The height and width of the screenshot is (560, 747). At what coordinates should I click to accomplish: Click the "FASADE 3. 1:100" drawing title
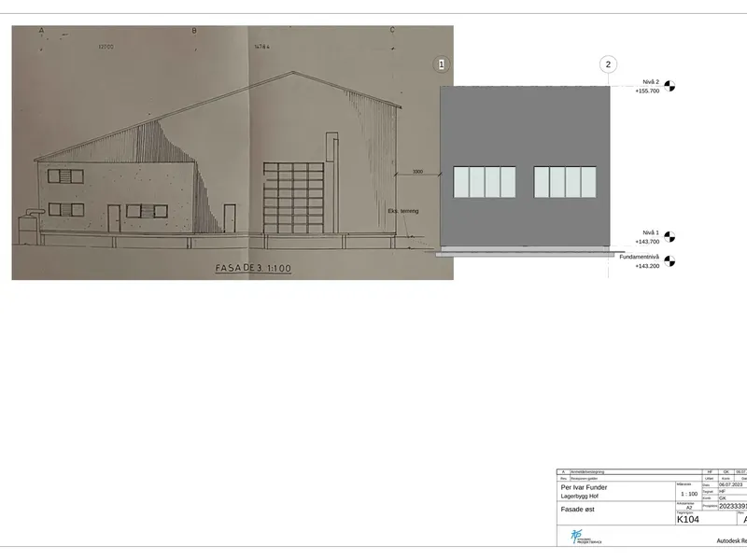pos(253,268)
